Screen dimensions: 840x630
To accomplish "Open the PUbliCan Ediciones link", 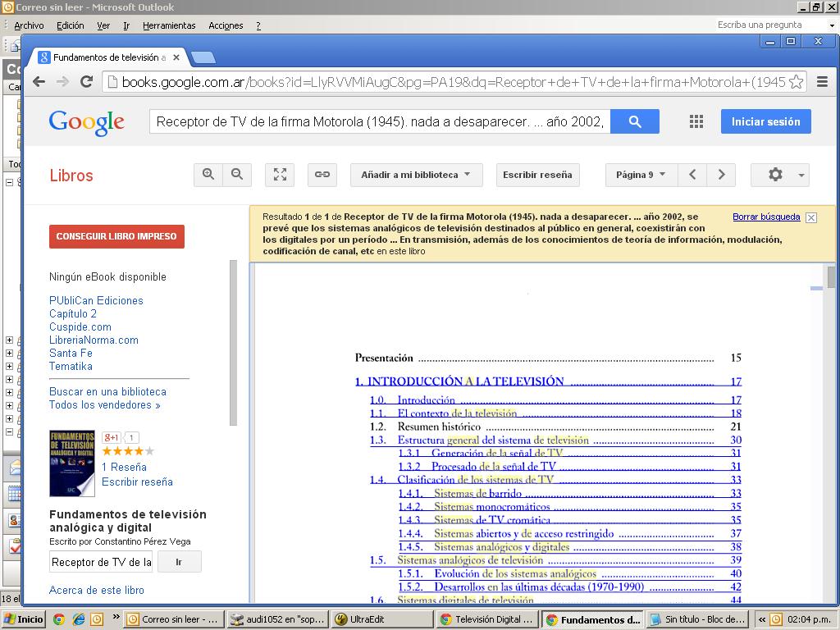I will click(x=97, y=300).
